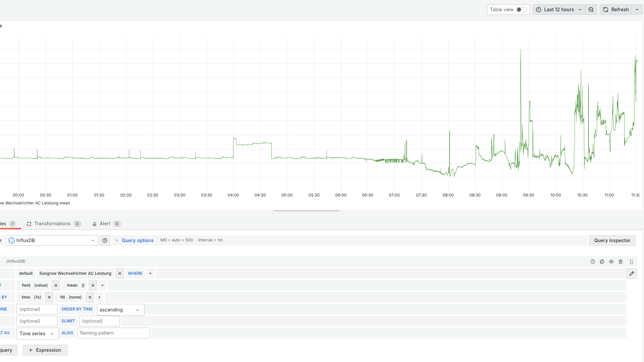Open datasource help icon beside InfluxDB picker
The height and width of the screenshot is (362, 644).
(x=105, y=240)
